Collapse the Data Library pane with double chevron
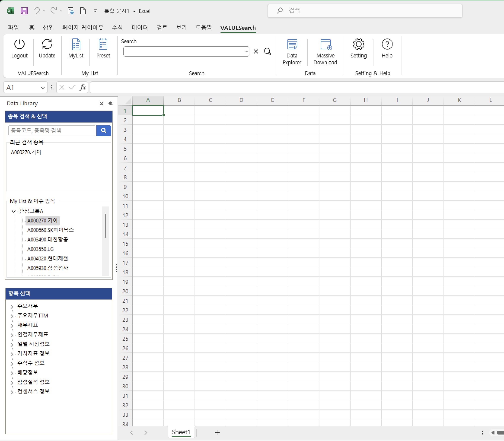 [x=111, y=104]
